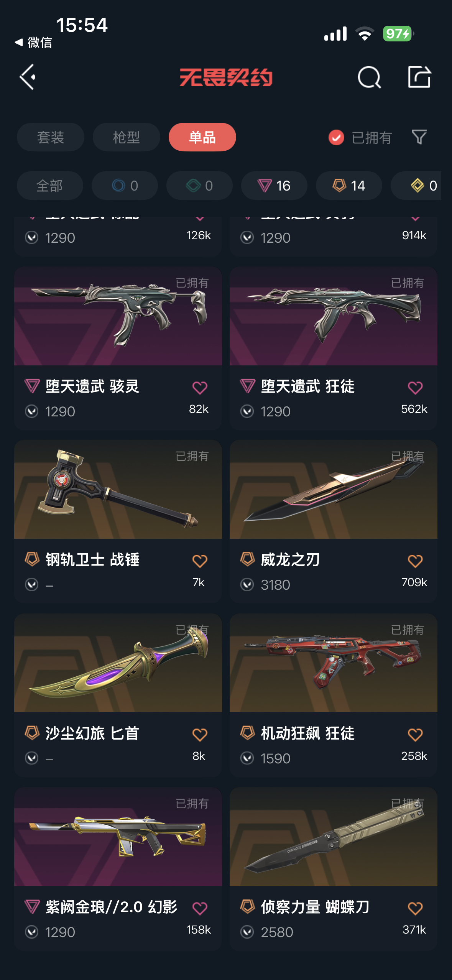Viewport: 452px width, 980px height.
Task: Open the filter funnel icon
Action: (x=419, y=137)
